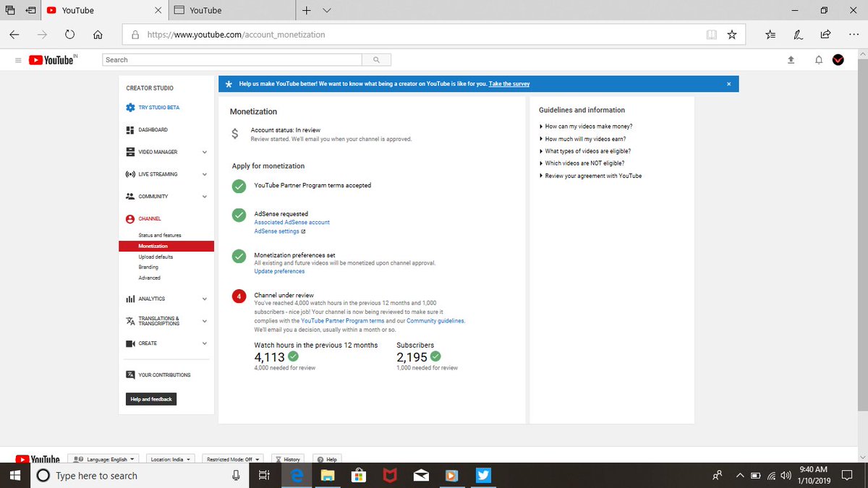Open the Associated AdSense account link
Image resolution: width=868 pixels, height=488 pixels.
tap(292, 223)
